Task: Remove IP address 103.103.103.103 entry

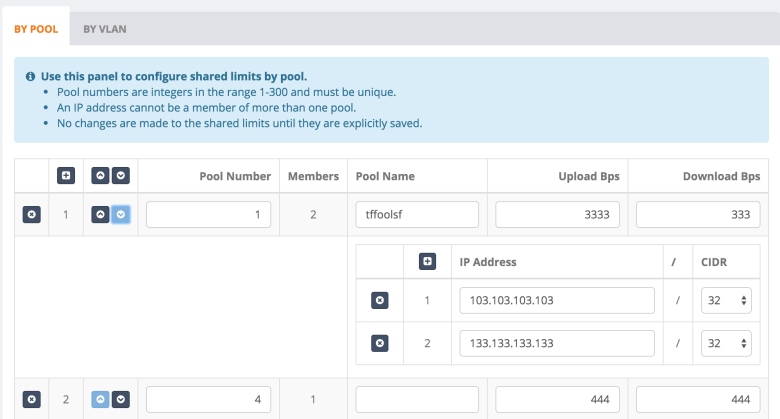Action: [x=379, y=300]
